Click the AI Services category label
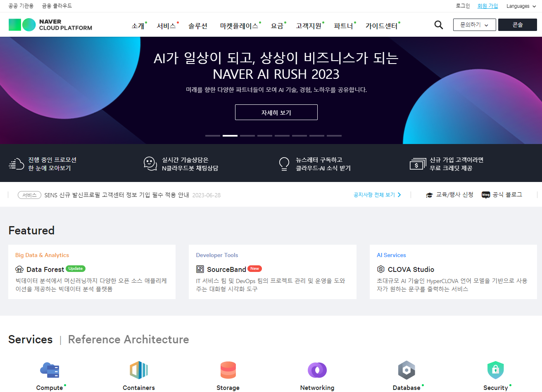Screen dimensions: 542x392 pyautogui.click(x=391, y=255)
